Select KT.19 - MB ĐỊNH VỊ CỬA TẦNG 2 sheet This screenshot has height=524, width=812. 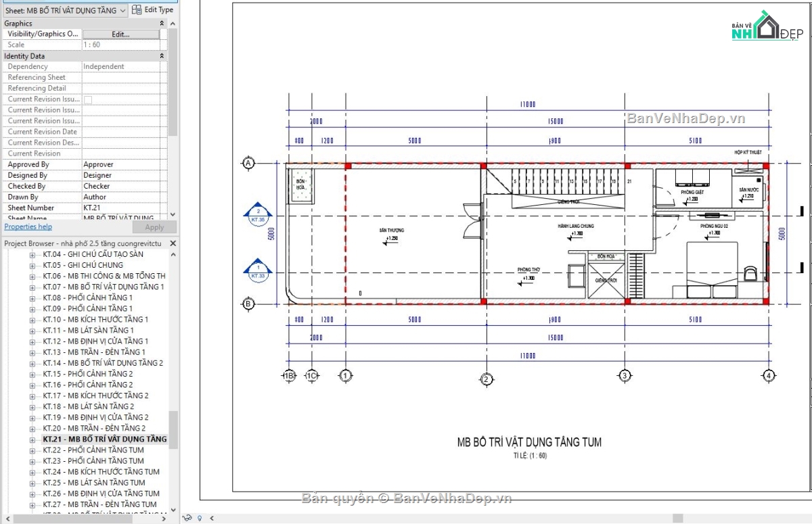pos(95,417)
